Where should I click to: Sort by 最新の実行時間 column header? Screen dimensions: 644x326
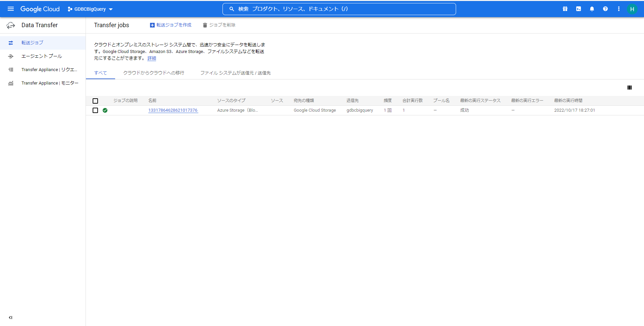568,101
